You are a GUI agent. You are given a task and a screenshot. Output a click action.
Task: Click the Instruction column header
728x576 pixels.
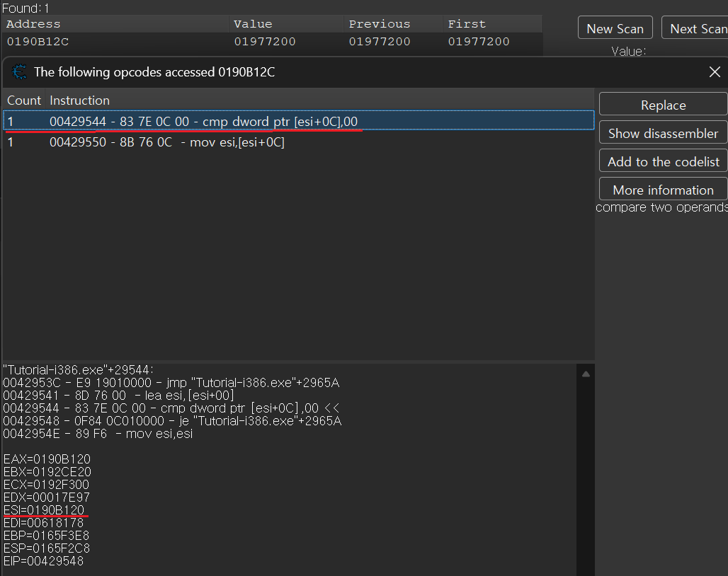coord(79,100)
